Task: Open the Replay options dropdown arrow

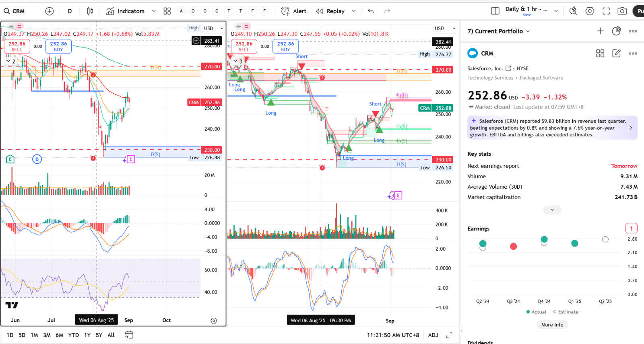Action: [354, 11]
